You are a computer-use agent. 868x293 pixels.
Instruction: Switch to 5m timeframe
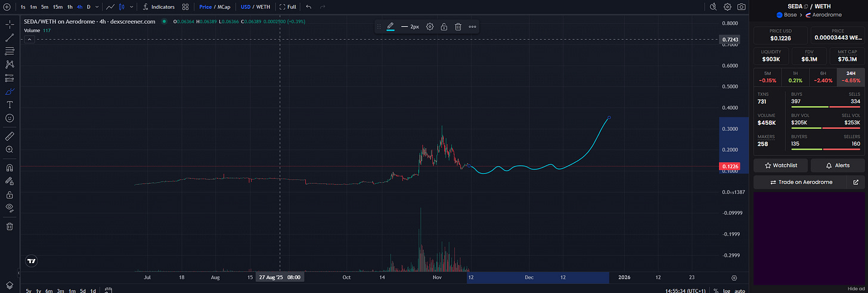[x=45, y=7]
